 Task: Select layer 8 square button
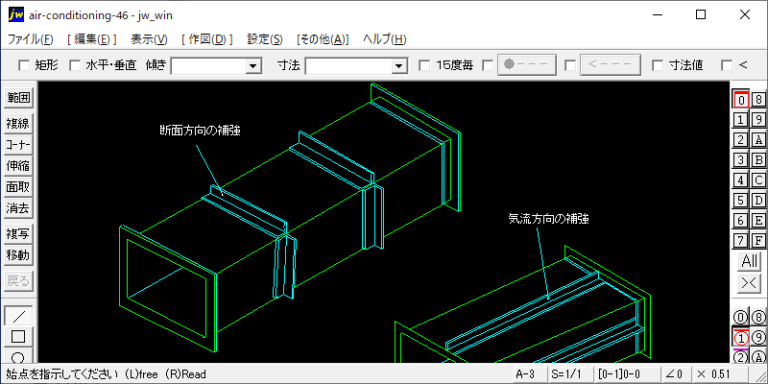758,99
